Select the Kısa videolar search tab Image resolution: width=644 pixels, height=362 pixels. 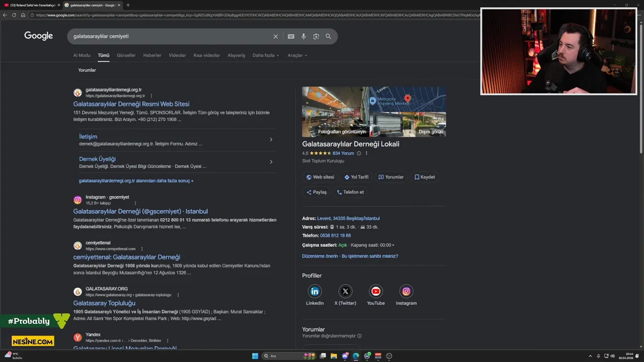[207, 55]
